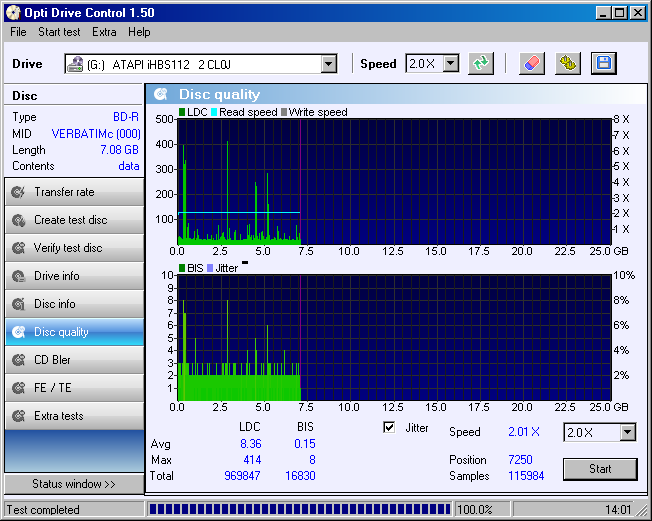This screenshot has height=521, width=652.
Task: Click the Write speed gray legend swatch
Action: pos(284,112)
